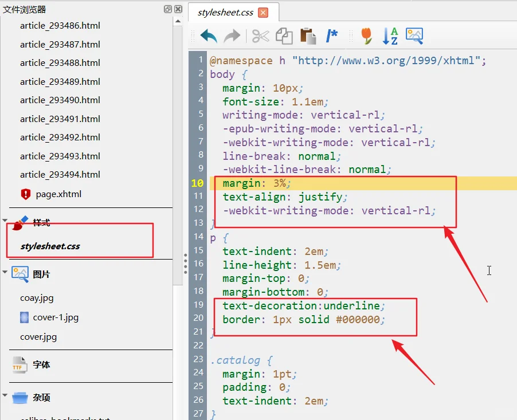This screenshot has height=420, width=517.
Task: Select stylesheet.css in the file browser
Action: [x=50, y=246]
